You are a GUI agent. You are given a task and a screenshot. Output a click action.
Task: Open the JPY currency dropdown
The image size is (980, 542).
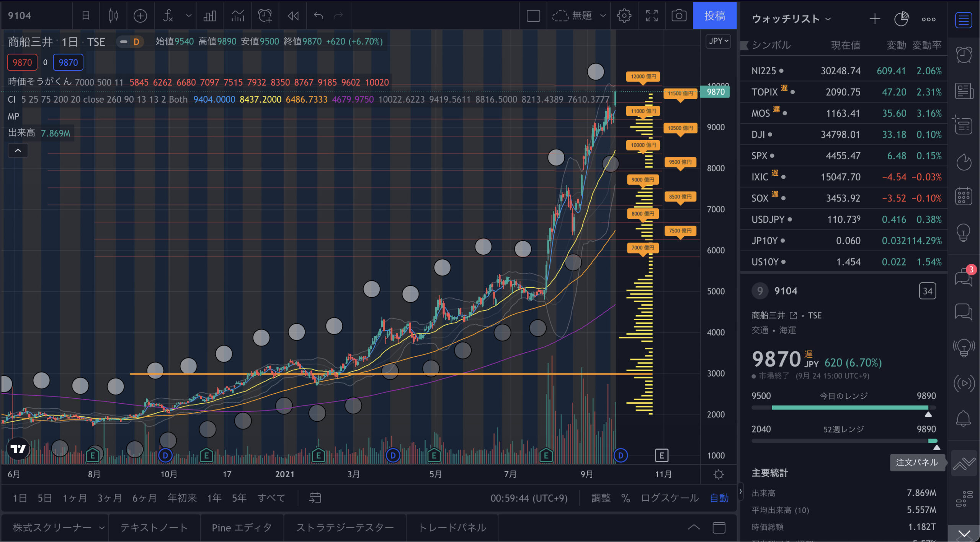click(x=719, y=41)
